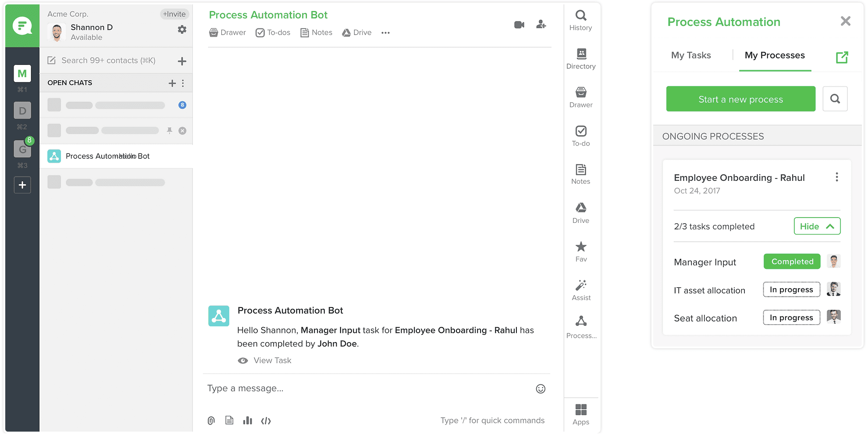Open the Assist magic wand panel
868x436 pixels.
click(581, 290)
